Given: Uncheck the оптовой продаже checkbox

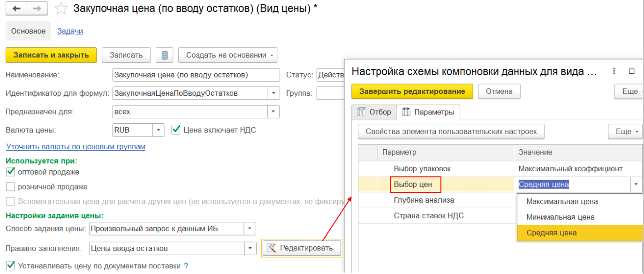Looking at the screenshot, I should click(10, 172).
